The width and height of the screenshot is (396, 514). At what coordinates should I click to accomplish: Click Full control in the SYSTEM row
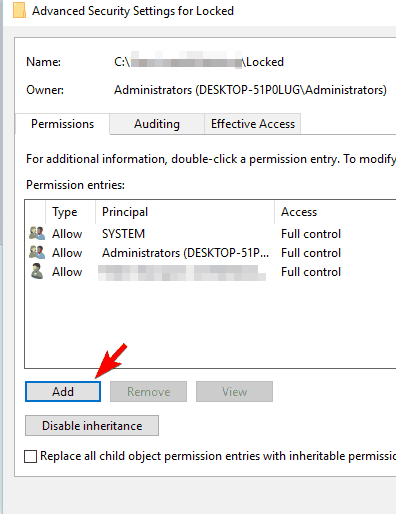coord(311,234)
